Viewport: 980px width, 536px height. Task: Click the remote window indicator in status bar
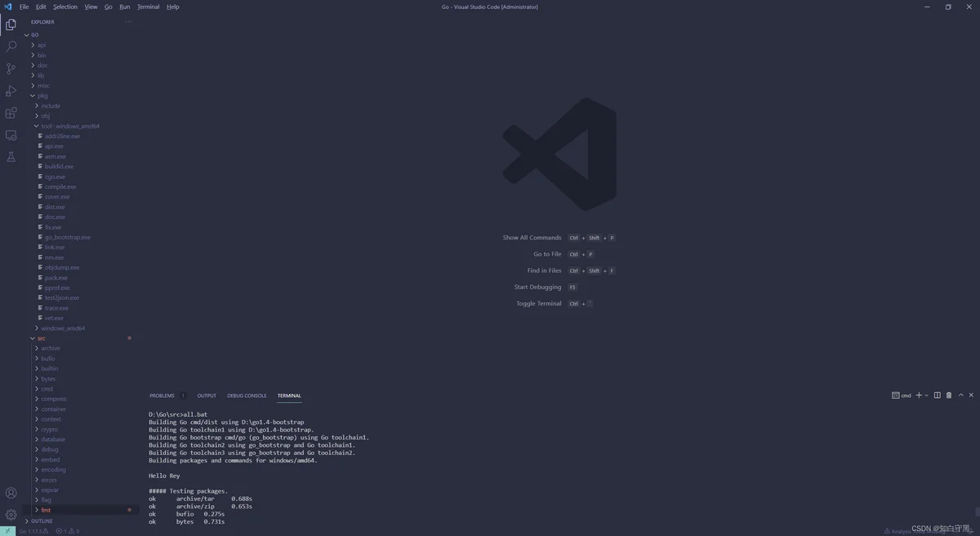(x=7, y=531)
